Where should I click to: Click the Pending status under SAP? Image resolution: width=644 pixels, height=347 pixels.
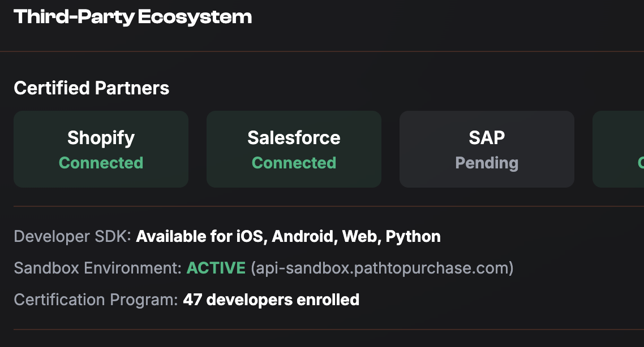[x=487, y=163]
